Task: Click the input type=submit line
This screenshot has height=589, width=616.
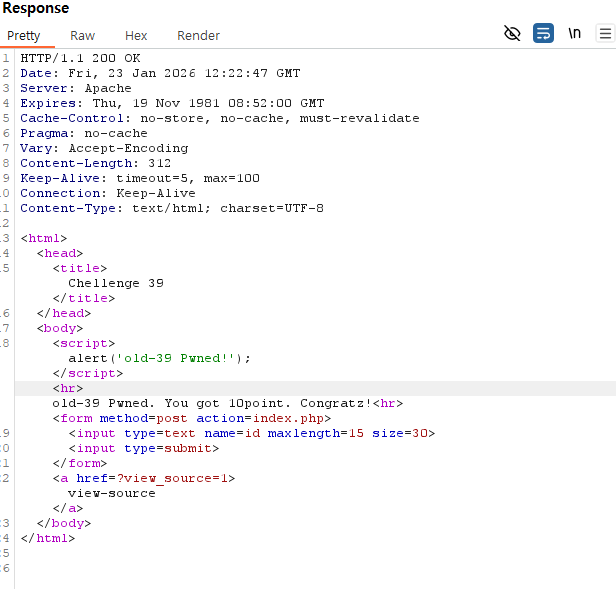Action: click(144, 448)
